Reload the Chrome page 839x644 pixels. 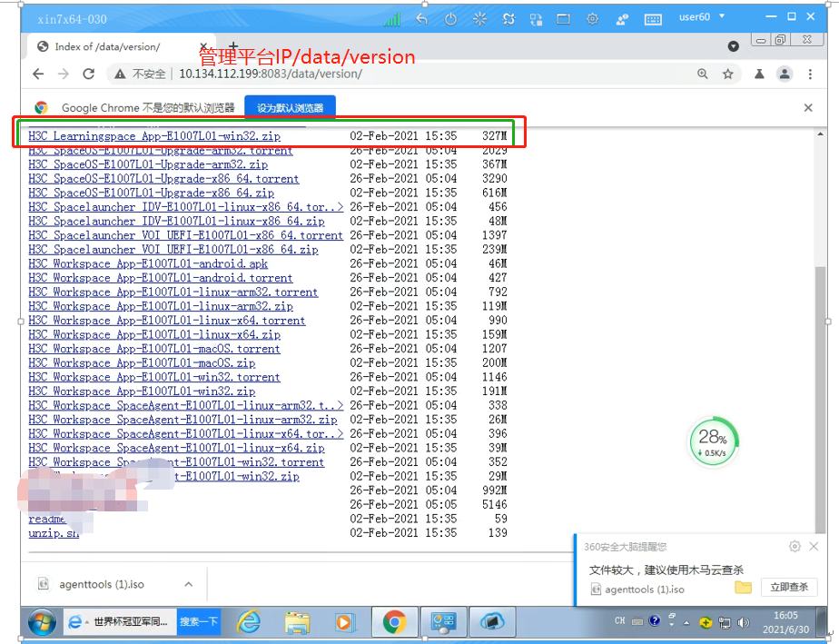click(x=89, y=74)
